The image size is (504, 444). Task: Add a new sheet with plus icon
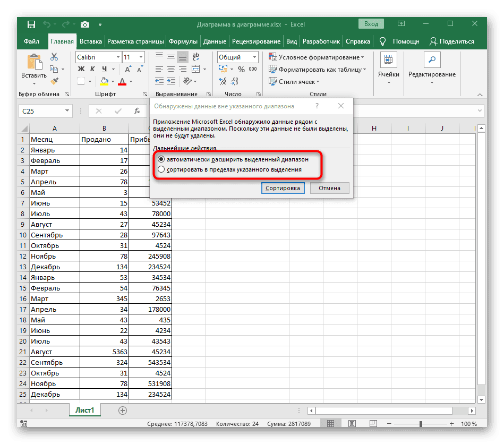pos(123,411)
